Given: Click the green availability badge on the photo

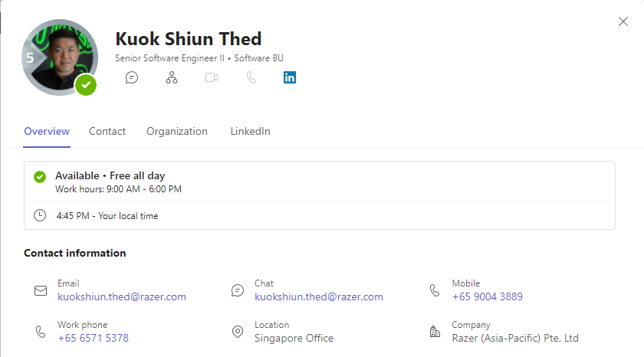Looking at the screenshot, I should click(x=85, y=85).
